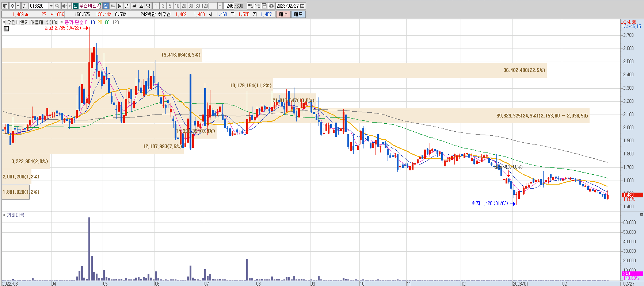Expand the dropdown next to the speaker icon
Viewport: 644px width, 286px height.
tap(69, 6)
